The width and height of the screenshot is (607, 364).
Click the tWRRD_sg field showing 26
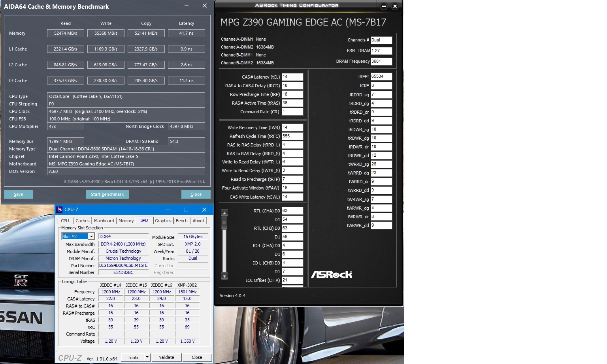point(381,164)
